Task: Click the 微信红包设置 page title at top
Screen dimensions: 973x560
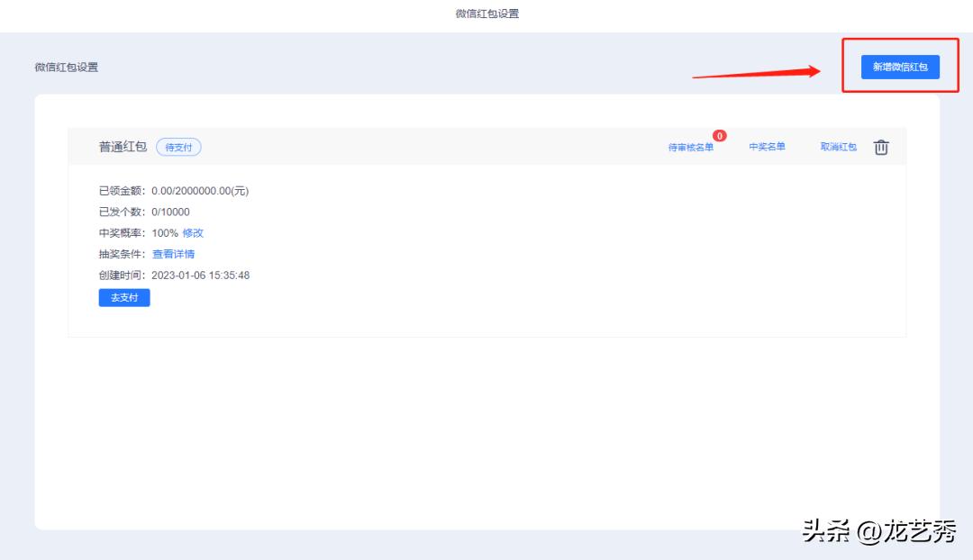Action: pyautogui.click(x=487, y=14)
